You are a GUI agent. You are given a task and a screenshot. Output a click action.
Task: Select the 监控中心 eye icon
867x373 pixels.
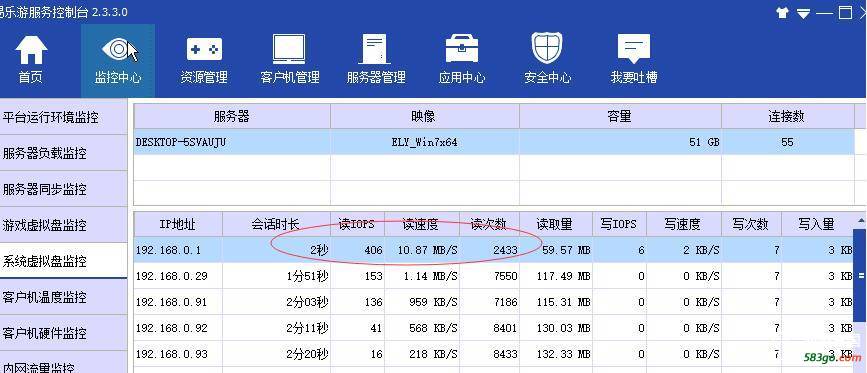coord(118,51)
